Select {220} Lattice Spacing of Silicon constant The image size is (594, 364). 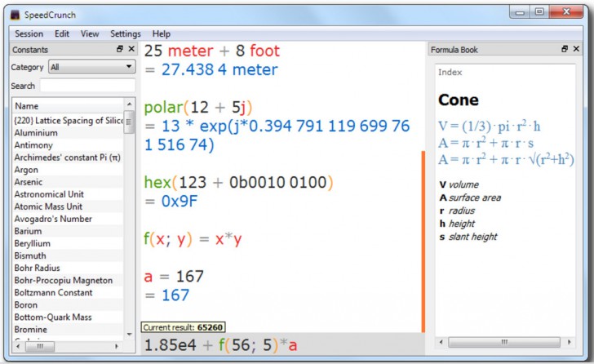69,121
